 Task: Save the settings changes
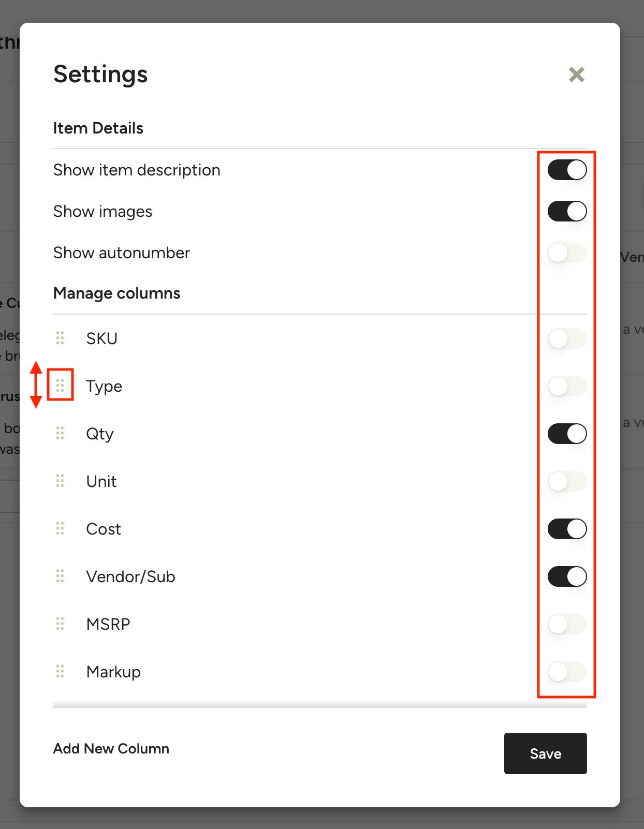[546, 753]
